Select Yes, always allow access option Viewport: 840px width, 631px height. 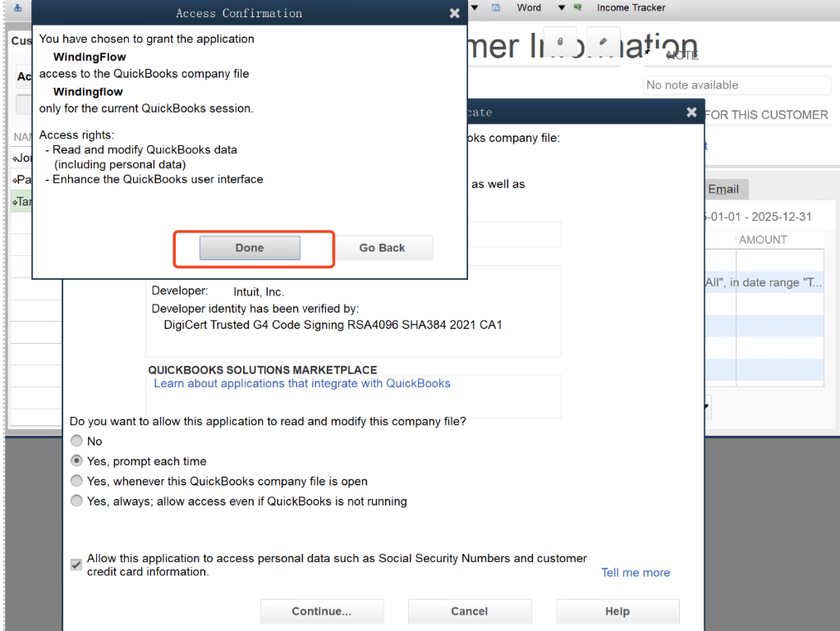coord(76,501)
